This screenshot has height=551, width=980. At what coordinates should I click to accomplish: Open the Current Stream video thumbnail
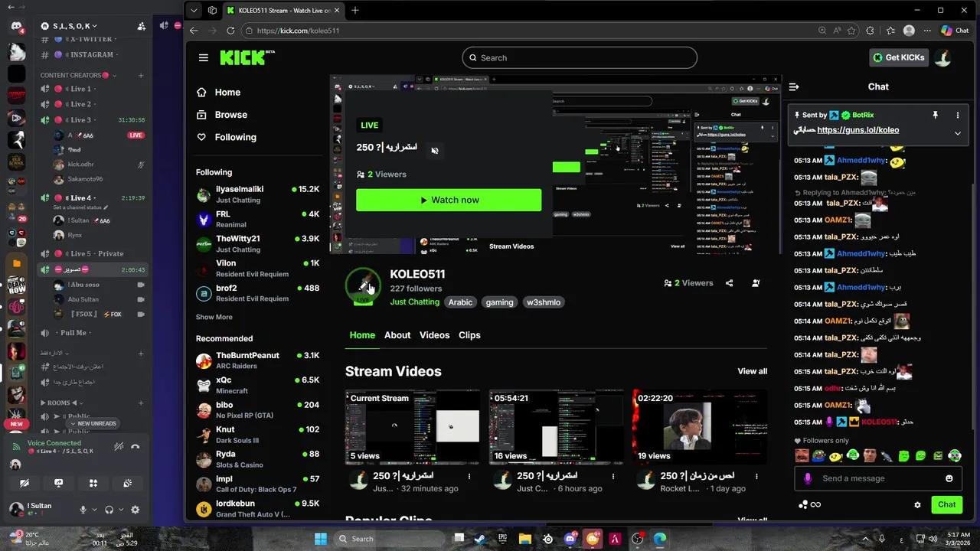pyautogui.click(x=412, y=427)
